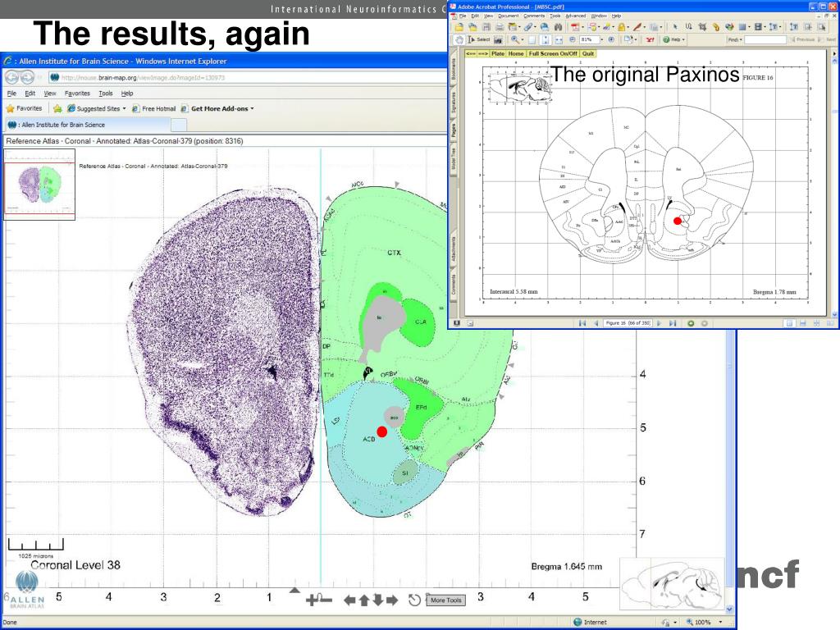Click the Print icon in Acrobat toolbar
840x630 pixels.
[500, 27]
